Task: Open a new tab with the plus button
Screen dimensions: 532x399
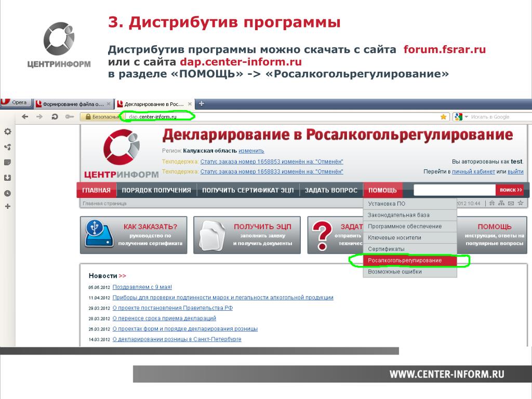Action: point(201,103)
